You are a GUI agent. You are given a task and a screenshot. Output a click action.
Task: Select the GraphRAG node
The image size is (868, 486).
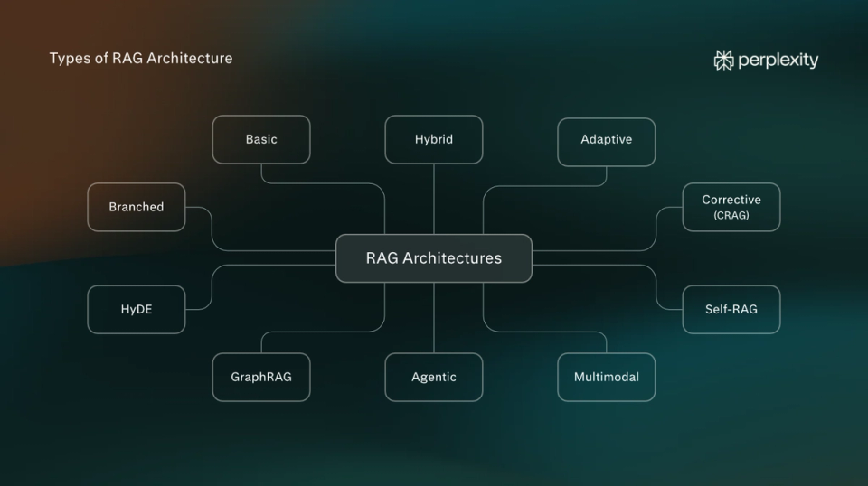pos(261,377)
